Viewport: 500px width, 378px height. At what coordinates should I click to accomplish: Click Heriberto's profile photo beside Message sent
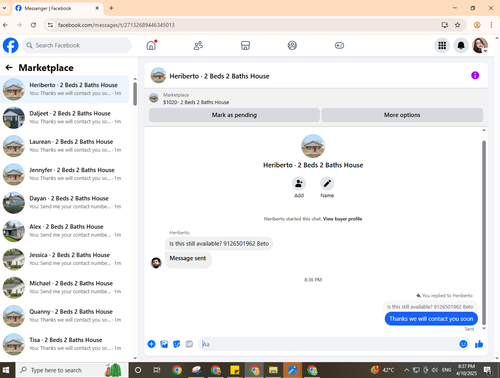click(x=156, y=263)
